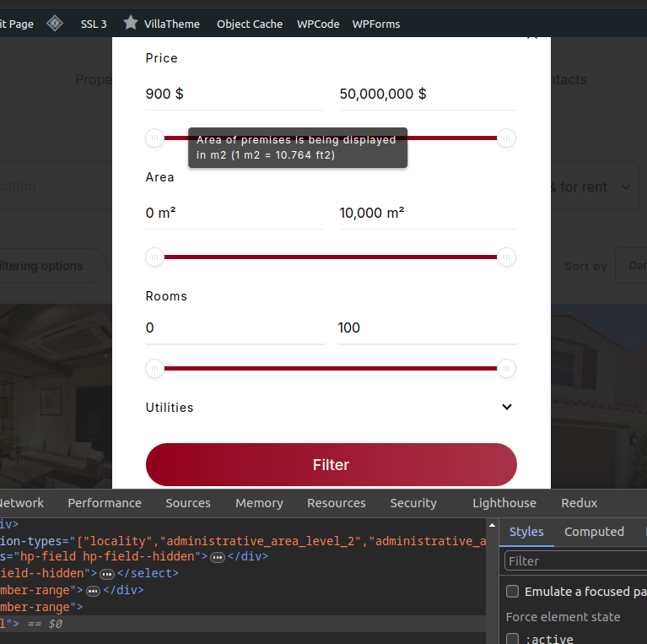Close the filter modal
The width and height of the screenshot is (647, 644).
pyautogui.click(x=531, y=36)
